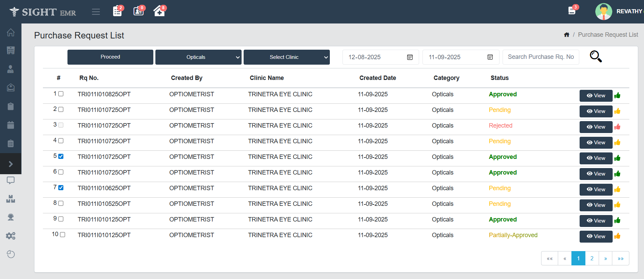Click green thumbs-up for row 1
This screenshot has height=279, width=644.
point(617,96)
